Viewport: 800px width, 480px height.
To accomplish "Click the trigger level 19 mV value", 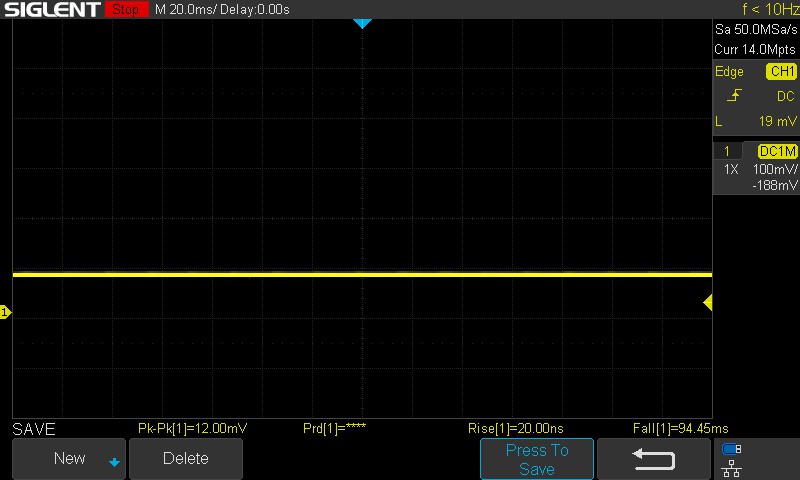I will 777,121.
